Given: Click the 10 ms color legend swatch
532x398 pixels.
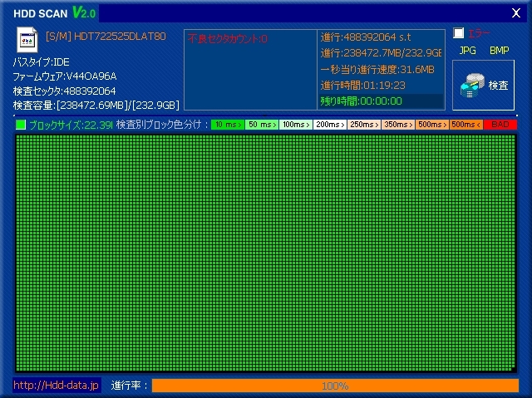Looking at the screenshot, I should (228, 125).
